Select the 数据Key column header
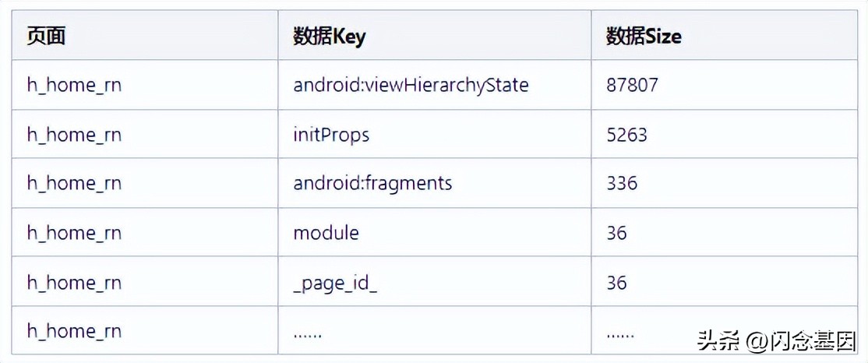 click(x=329, y=37)
